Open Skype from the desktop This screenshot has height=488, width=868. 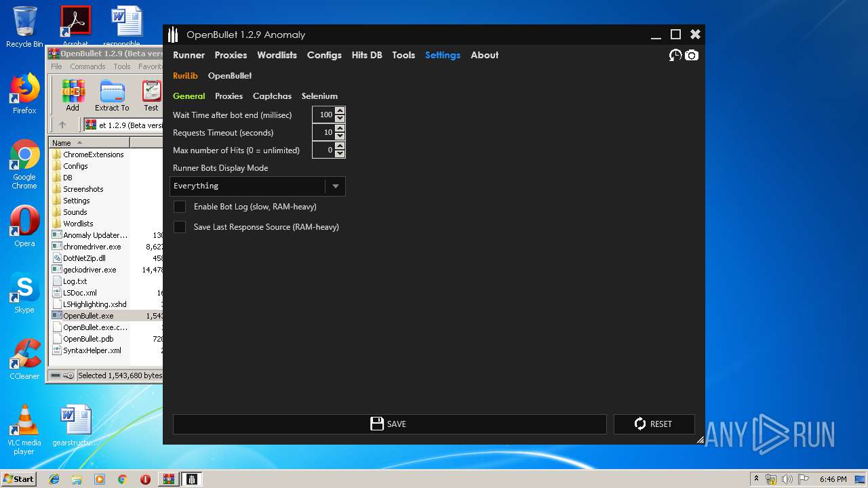(24, 293)
